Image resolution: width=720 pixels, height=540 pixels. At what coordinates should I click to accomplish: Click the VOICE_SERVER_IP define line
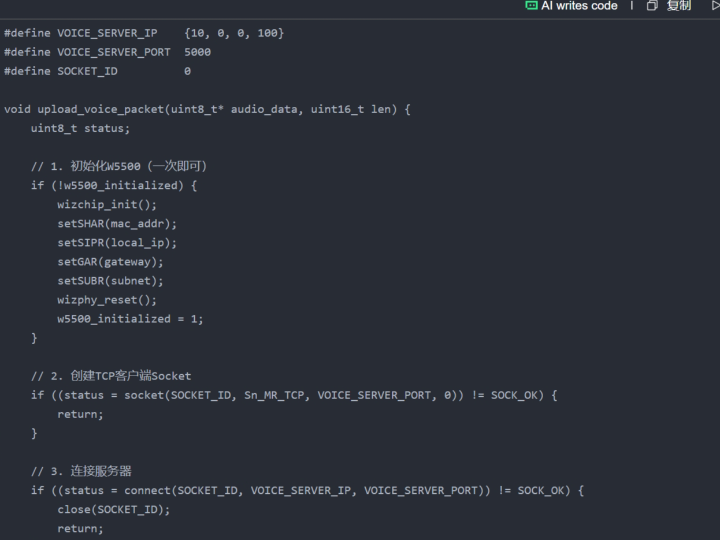(144, 33)
